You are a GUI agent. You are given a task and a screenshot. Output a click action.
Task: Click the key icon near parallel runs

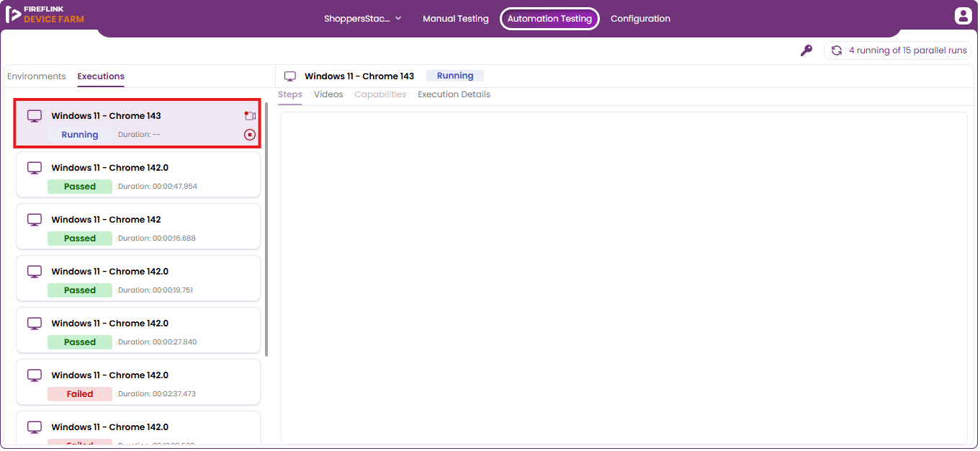(806, 50)
